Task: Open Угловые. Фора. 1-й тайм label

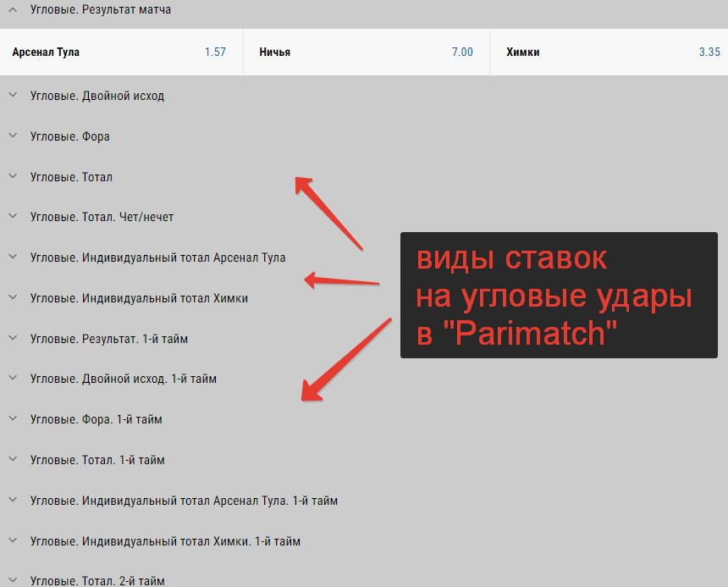Action: tap(97, 419)
